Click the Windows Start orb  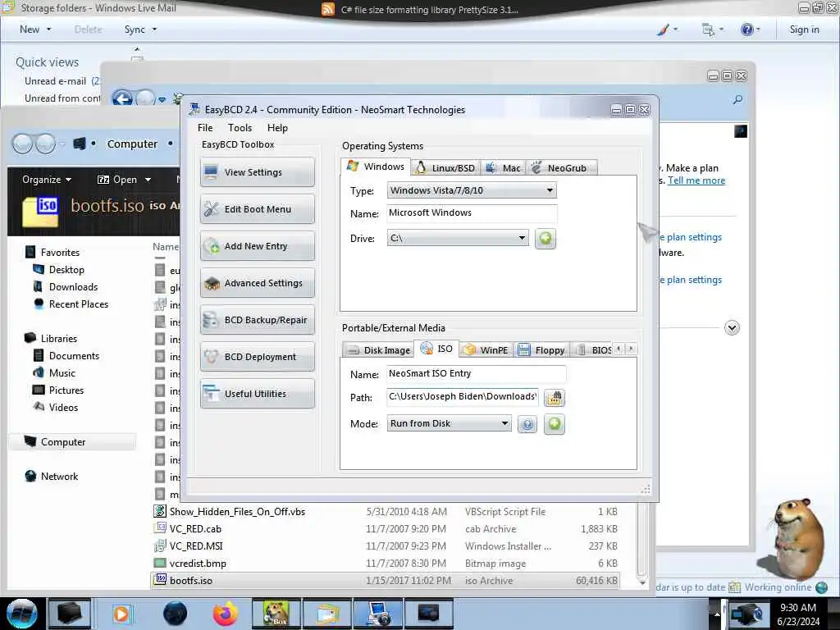(x=22, y=614)
